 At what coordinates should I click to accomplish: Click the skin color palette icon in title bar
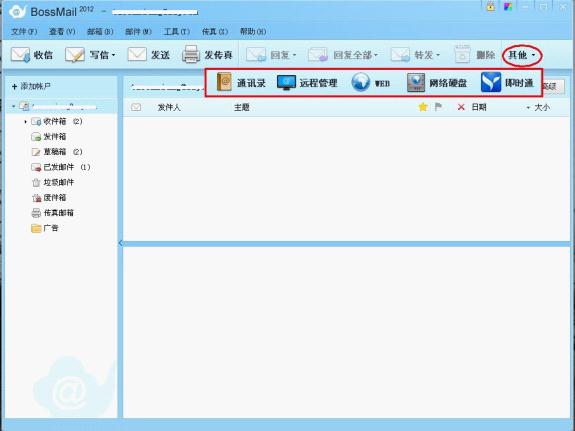coord(508,7)
